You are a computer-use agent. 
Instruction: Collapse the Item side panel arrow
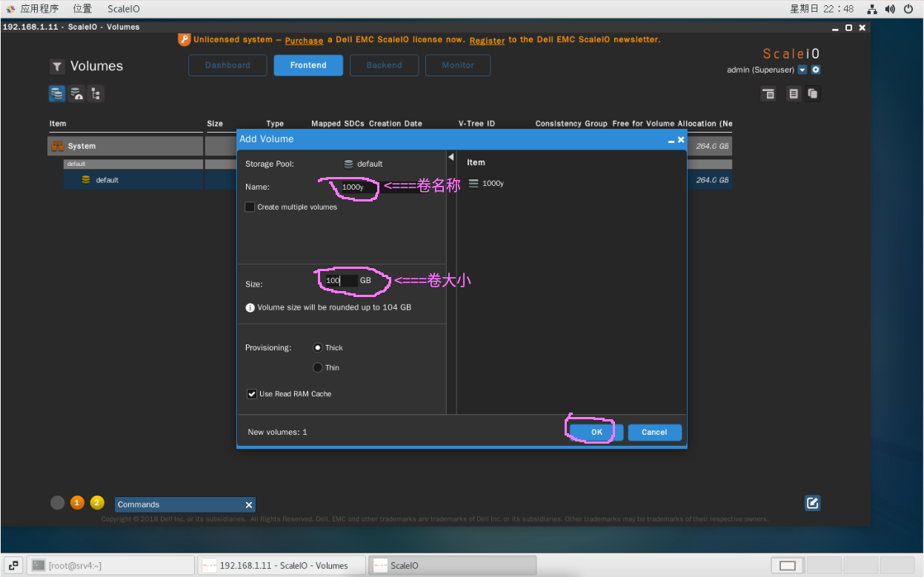(x=451, y=157)
